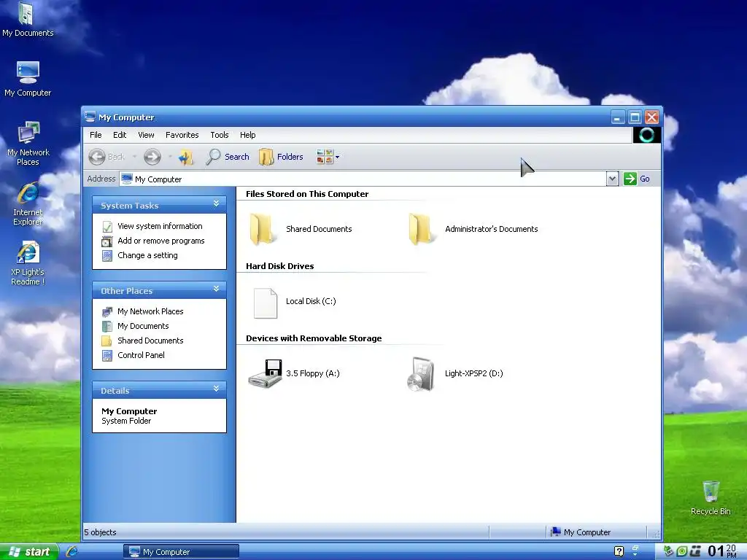Open Shared Documents link in sidebar
The height and width of the screenshot is (560, 747).
pyautogui.click(x=150, y=341)
